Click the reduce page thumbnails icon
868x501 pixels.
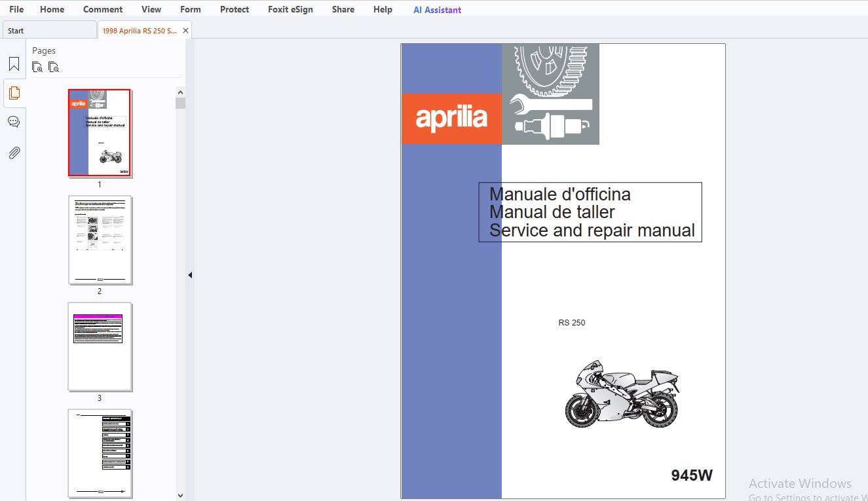pos(54,67)
